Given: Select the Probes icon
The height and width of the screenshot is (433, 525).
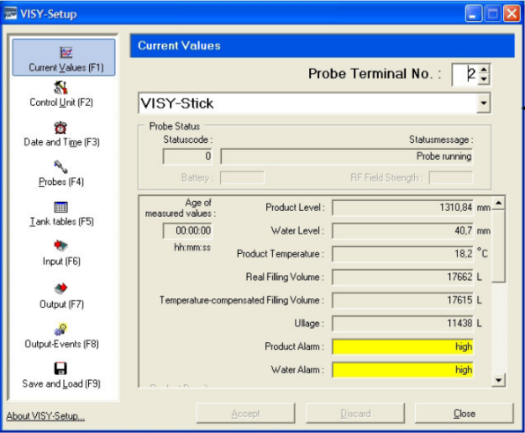Looking at the screenshot, I should tap(61, 167).
